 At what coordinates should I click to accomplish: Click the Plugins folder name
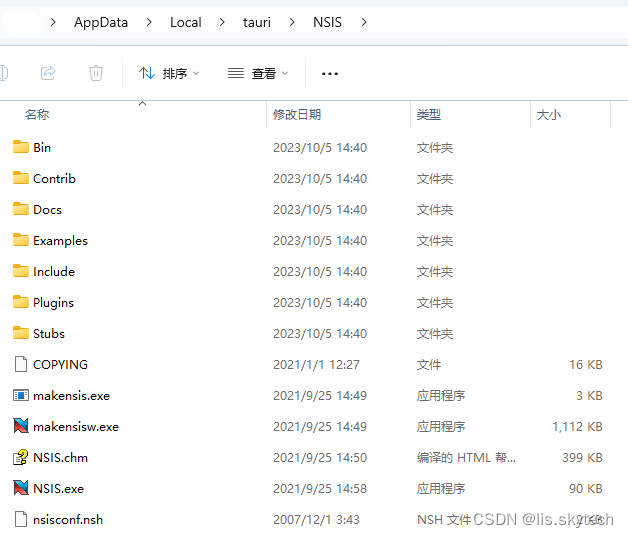coord(54,303)
